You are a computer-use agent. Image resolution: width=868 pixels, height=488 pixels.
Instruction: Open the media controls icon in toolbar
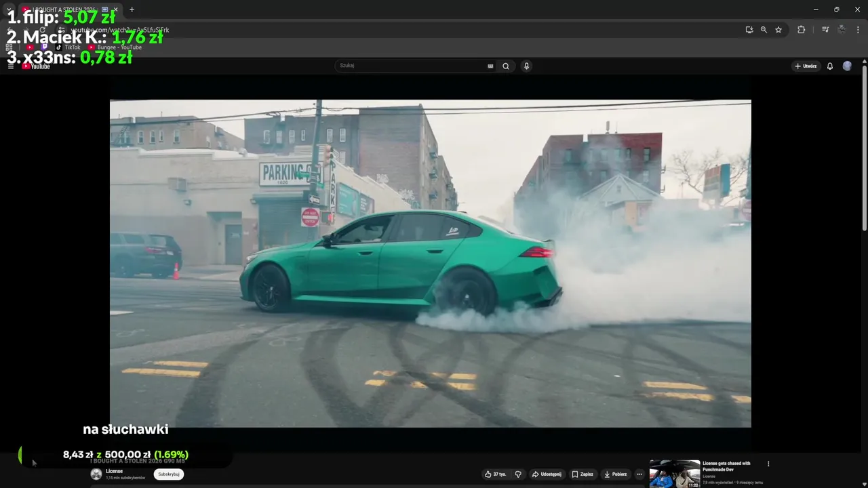tap(825, 30)
